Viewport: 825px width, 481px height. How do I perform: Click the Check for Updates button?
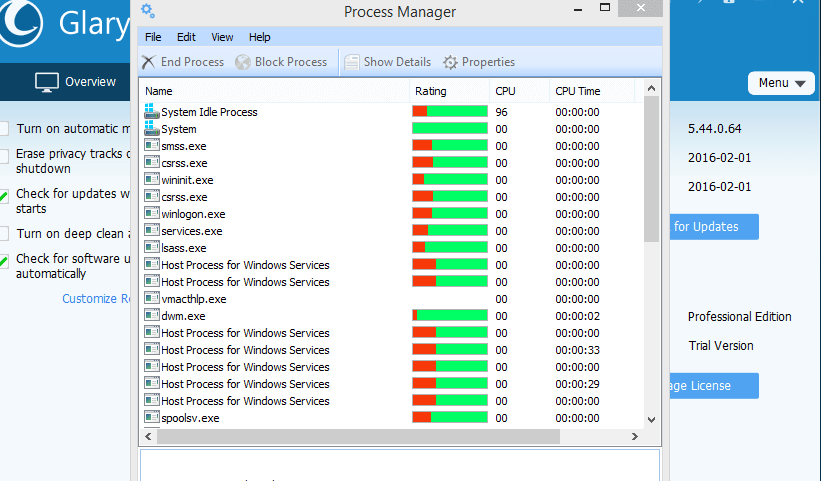[x=714, y=227]
